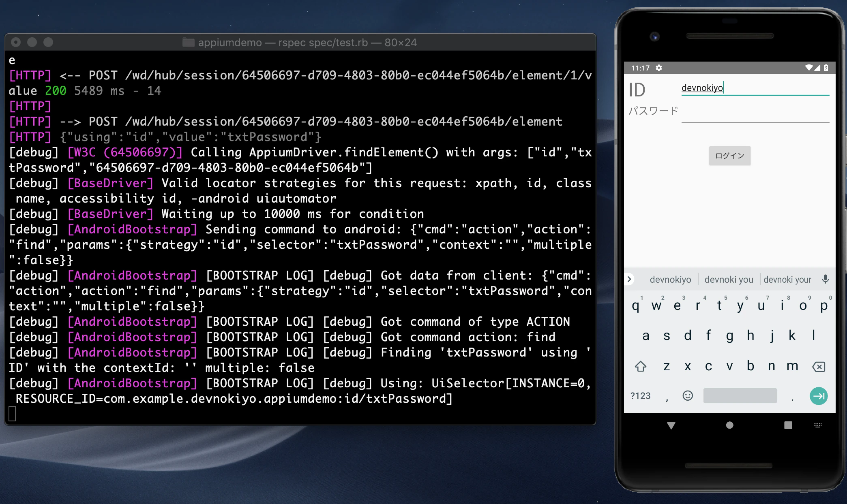Tap the ?123 symbols key
Screen dimensions: 847x504
point(640,396)
